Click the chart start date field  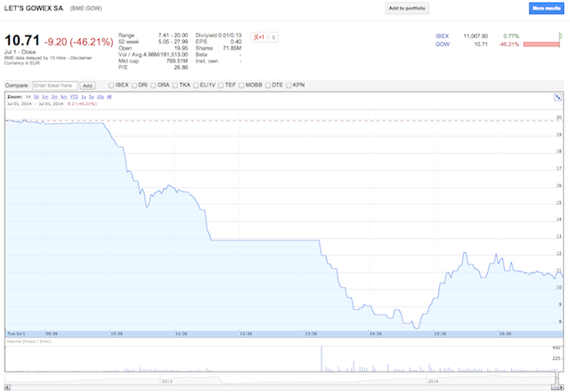(x=20, y=103)
